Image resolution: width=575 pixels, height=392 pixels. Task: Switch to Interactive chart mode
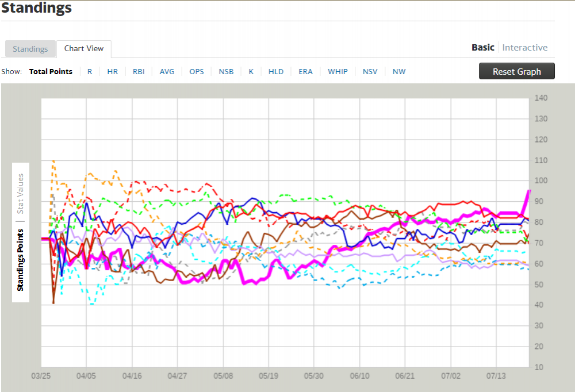[x=524, y=48]
